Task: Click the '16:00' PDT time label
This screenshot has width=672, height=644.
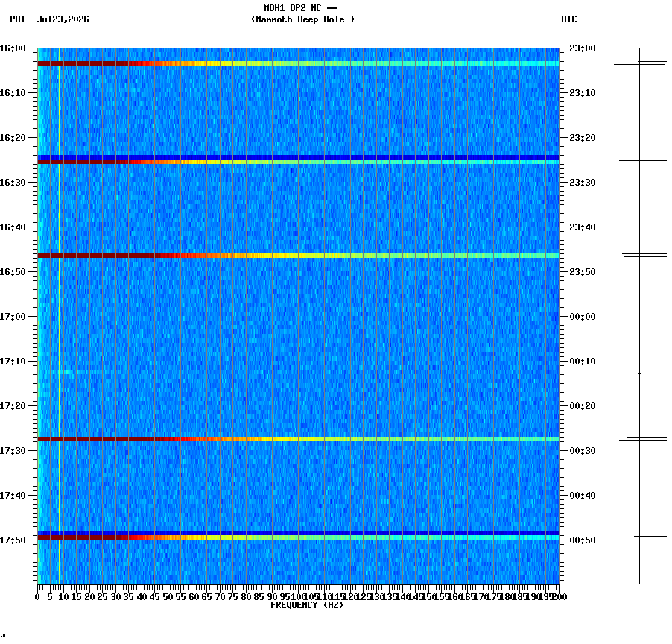Action: click(x=13, y=48)
